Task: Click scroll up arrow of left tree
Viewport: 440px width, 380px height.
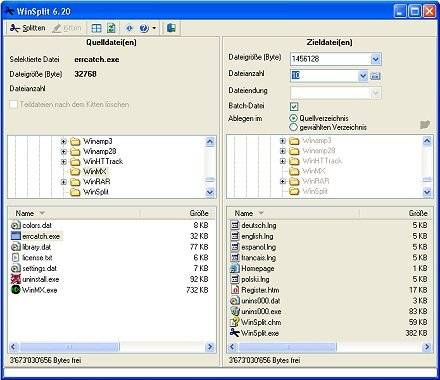Action: pos(210,142)
